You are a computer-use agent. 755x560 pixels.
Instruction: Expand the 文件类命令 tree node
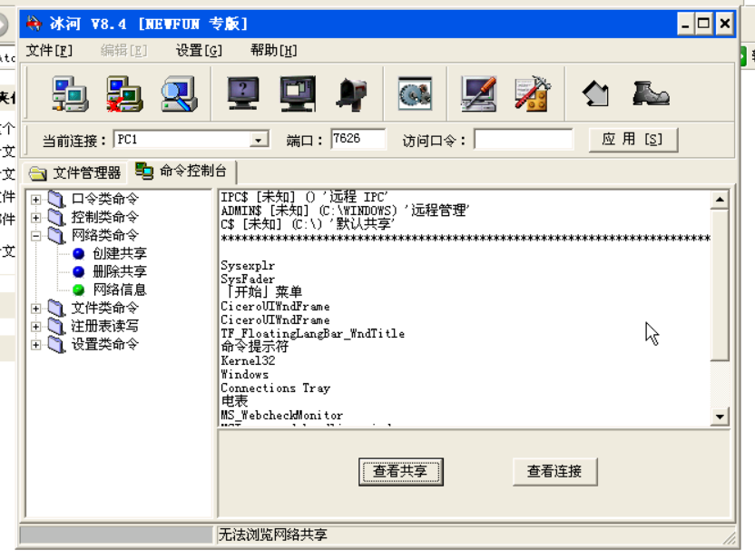coord(35,309)
